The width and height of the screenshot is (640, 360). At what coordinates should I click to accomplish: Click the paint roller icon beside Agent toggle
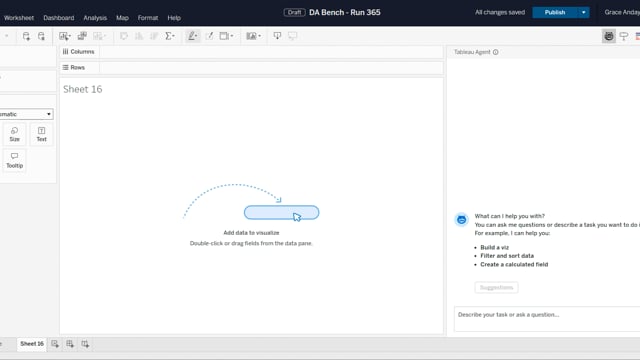[x=624, y=36]
